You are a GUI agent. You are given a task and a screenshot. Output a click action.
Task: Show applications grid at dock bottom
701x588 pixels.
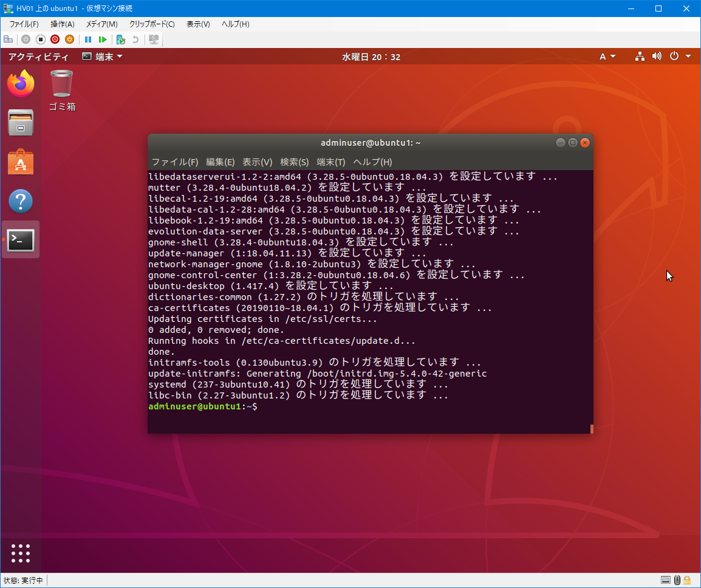coord(21,553)
